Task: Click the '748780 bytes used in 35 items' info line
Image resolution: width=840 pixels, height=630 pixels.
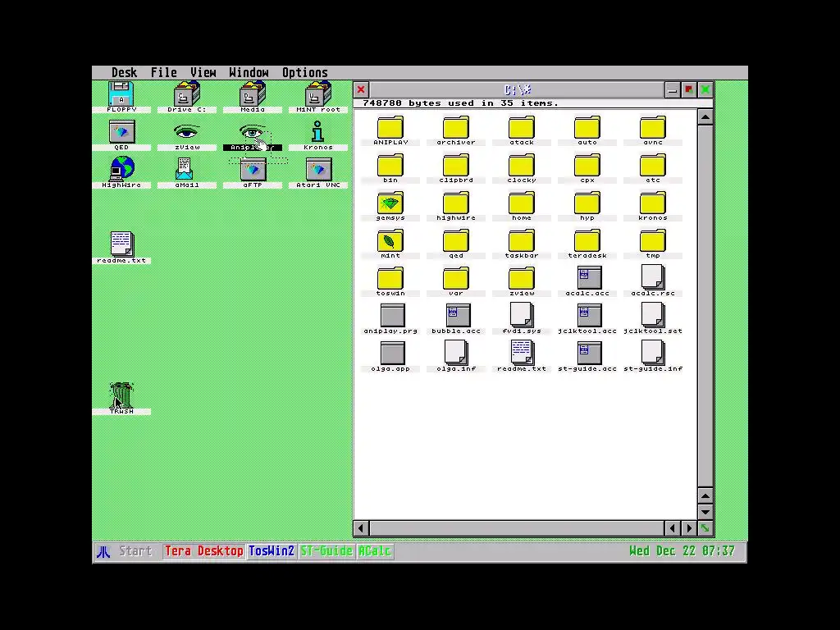Action: pos(460,103)
